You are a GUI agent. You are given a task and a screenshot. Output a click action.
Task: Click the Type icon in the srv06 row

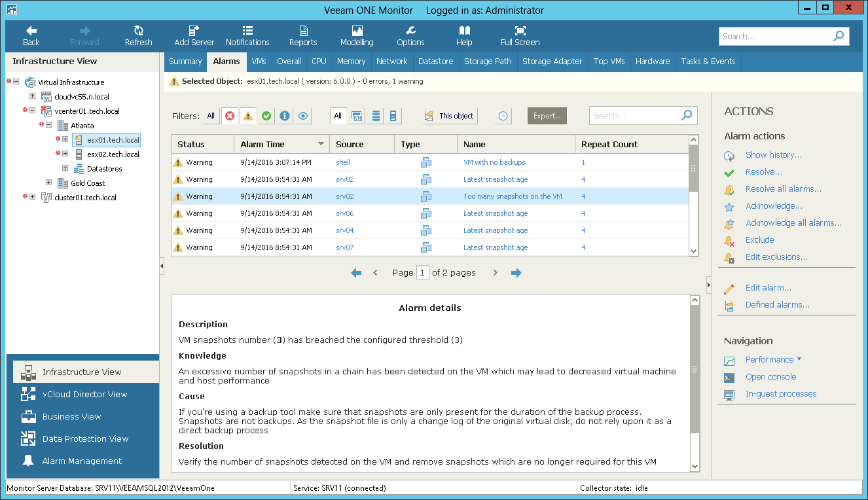(x=426, y=213)
